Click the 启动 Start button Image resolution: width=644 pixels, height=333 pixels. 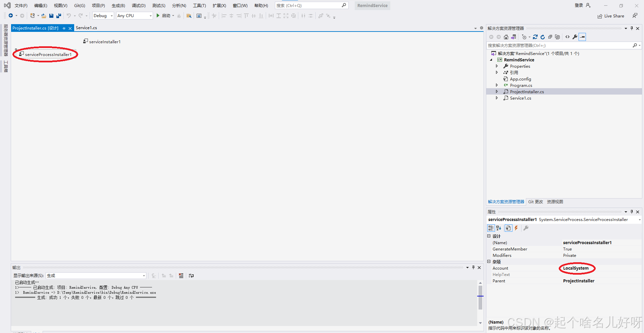pos(163,16)
